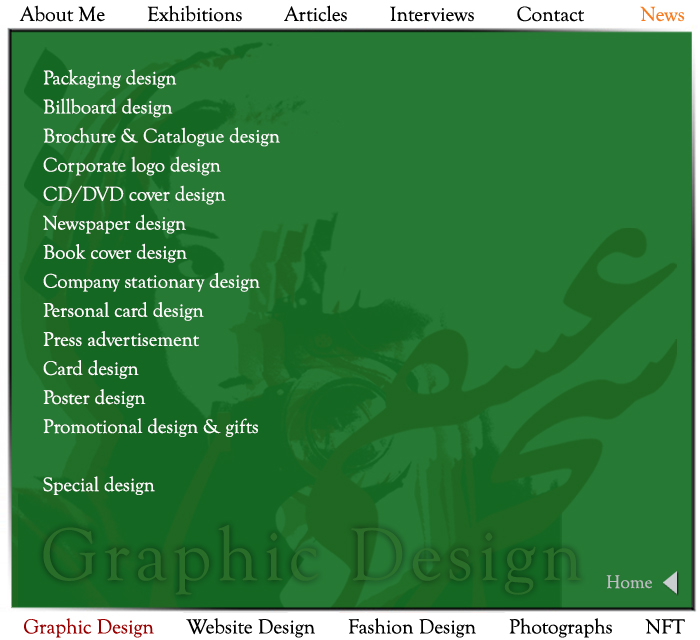
Task: Open Book cover design
Action: [115, 253]
